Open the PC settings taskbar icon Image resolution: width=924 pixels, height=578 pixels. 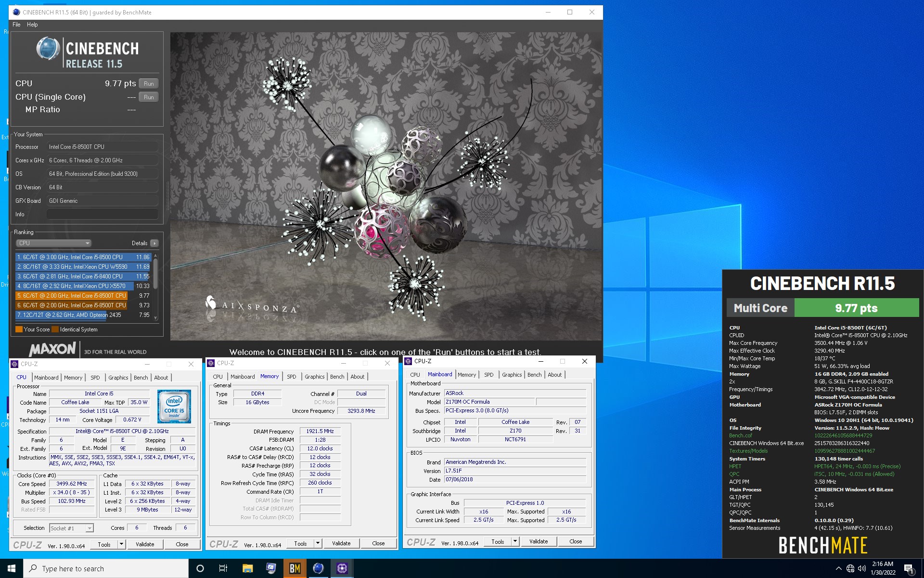(271, 568)
